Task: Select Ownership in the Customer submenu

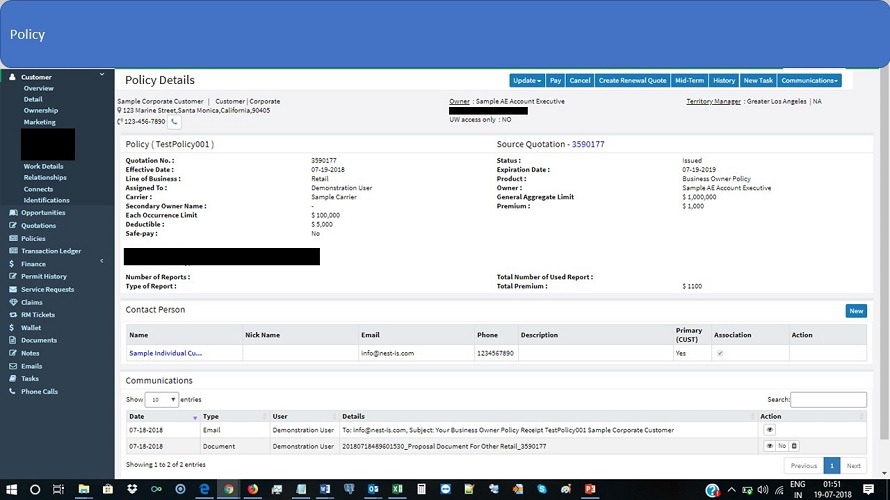Action: [41, 111]
